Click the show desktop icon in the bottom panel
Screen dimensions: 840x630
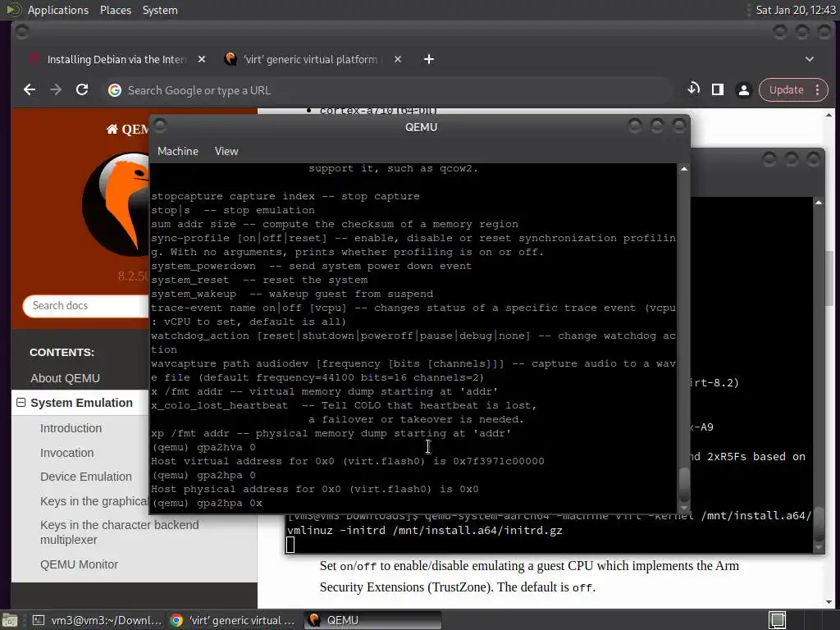10,620
